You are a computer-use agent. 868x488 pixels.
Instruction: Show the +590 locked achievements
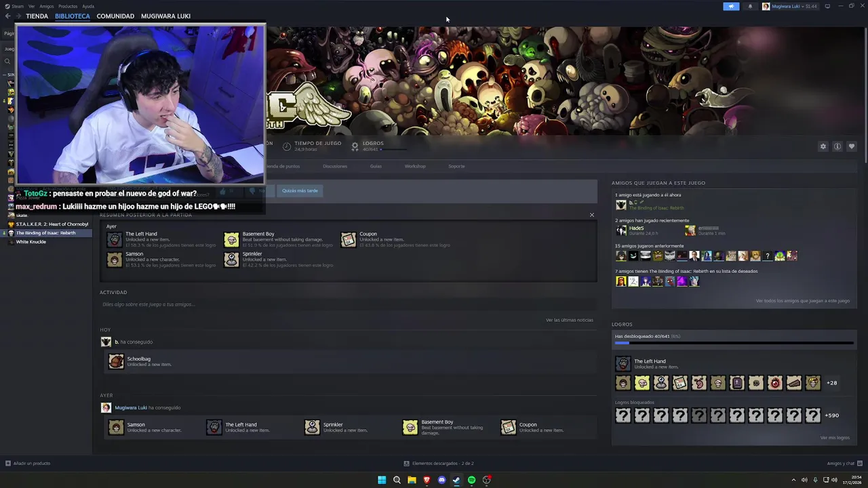(x=832, y=415)
